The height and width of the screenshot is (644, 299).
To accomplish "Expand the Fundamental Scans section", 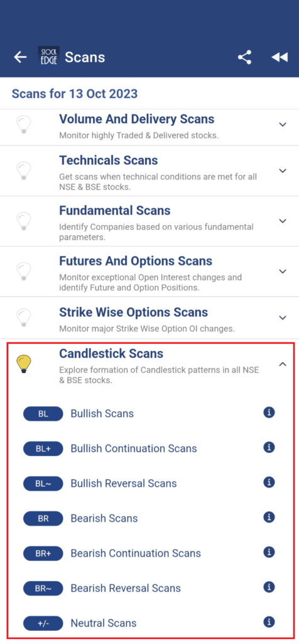I will (x=149, y=221).
